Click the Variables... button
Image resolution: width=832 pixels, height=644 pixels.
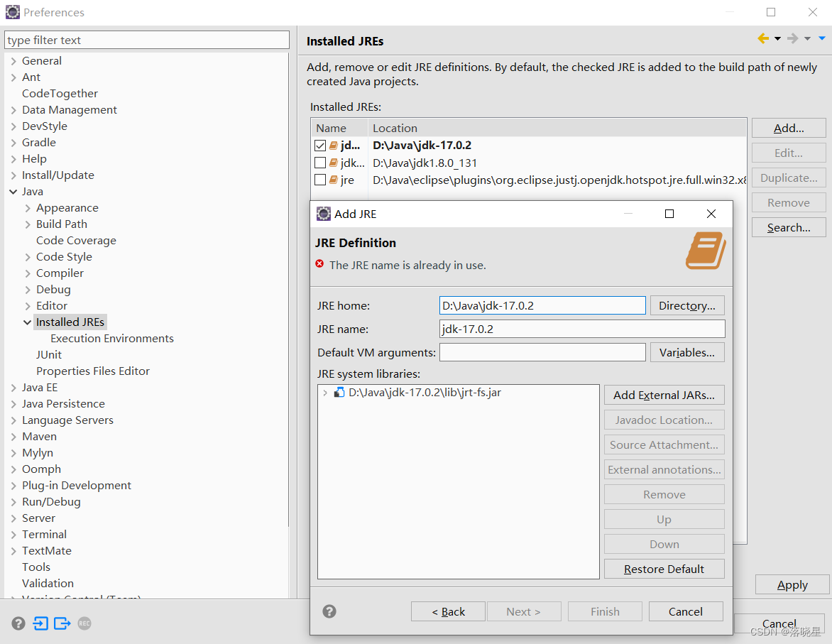coord(687,352)
